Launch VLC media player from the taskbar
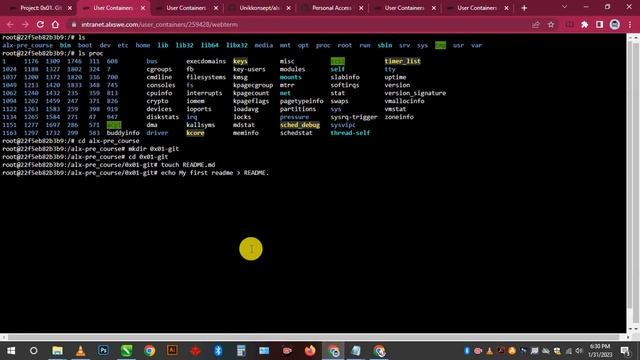 tap(80, 351)
